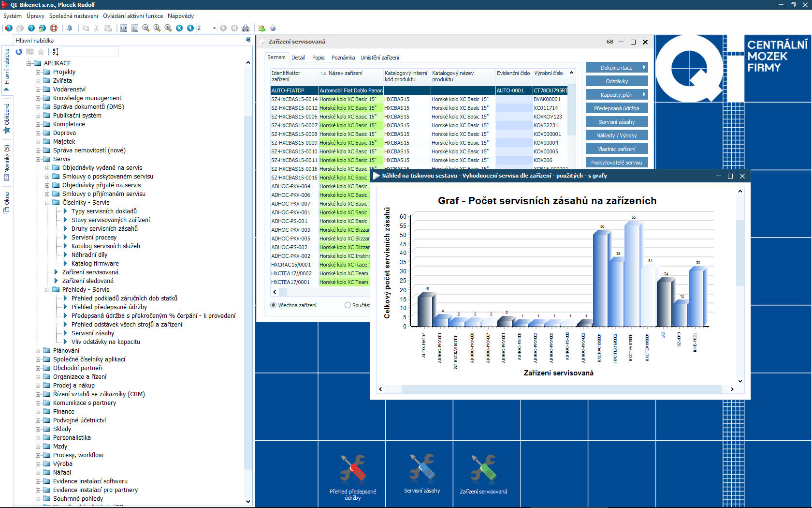Viewport: 812px width, 508px height.
Task: Select the Součásti radio button
Action: coord(348,305)
